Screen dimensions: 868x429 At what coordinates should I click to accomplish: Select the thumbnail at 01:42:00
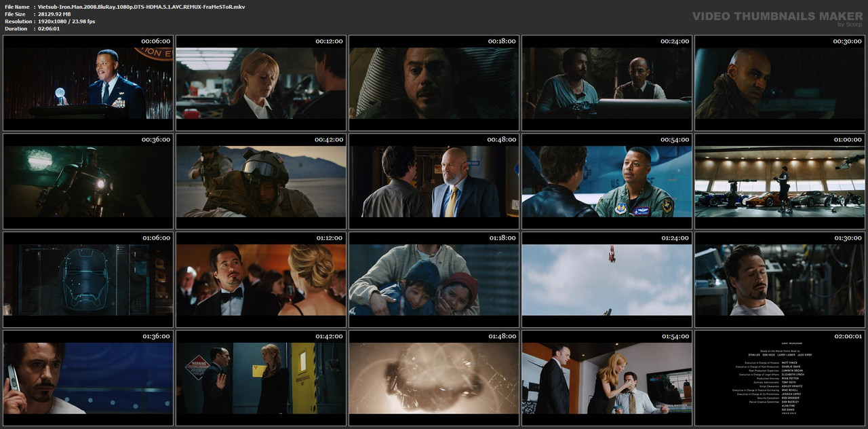click(261, 378)
